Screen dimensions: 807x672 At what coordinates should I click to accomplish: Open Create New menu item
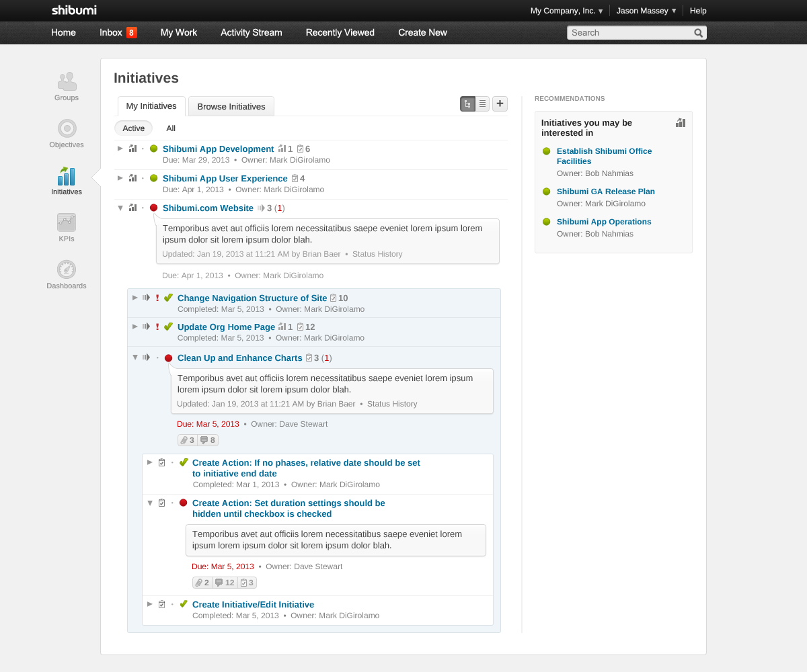[422, 32]
